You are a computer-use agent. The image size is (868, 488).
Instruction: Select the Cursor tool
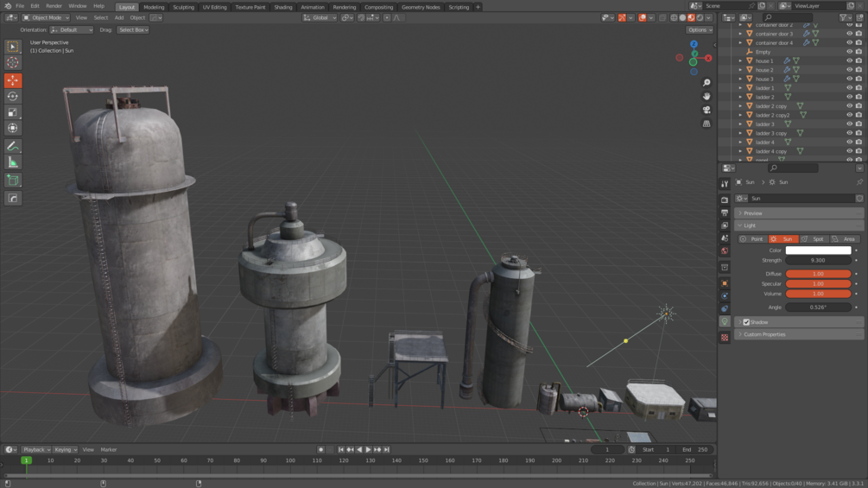pos(13,62)
